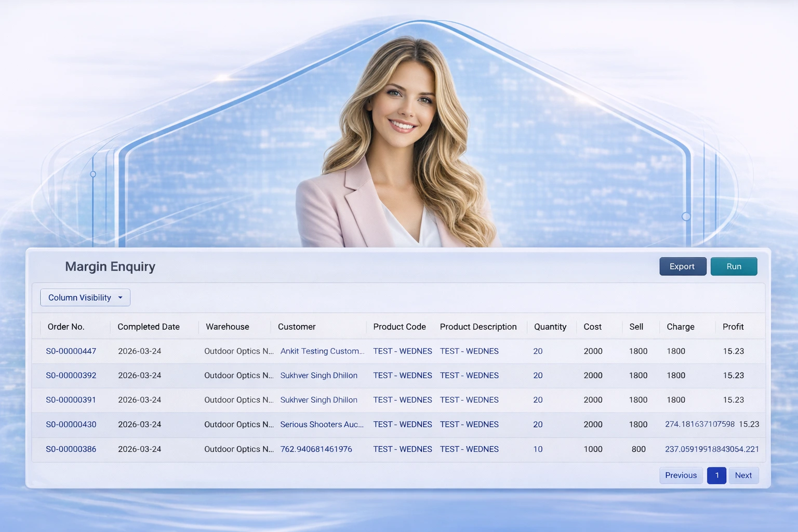Open customer Sukhver Singh Dhillon link
798x532 pixels.
pyautogui.click(x=318, y=375)
